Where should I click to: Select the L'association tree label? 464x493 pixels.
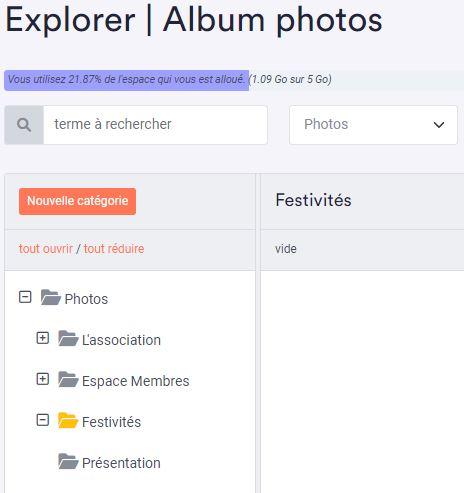pos(121,340)
